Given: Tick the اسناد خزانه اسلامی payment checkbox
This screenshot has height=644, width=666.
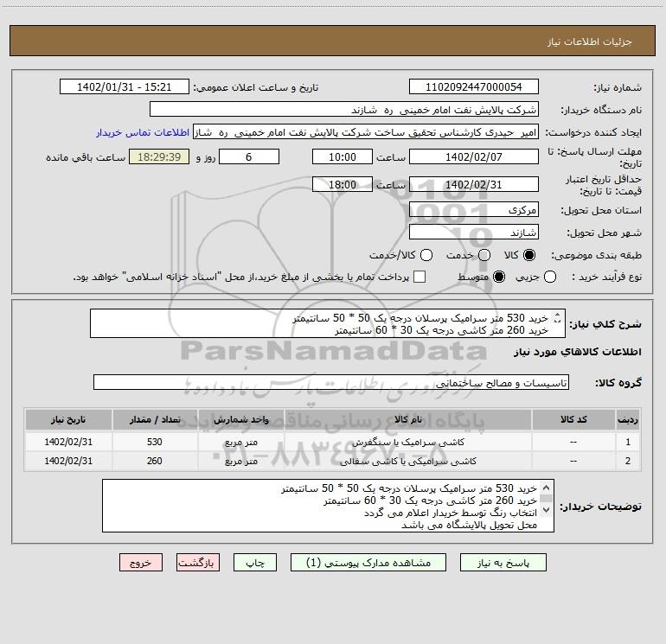Looking at the screenshot, I should click(419, 277).
